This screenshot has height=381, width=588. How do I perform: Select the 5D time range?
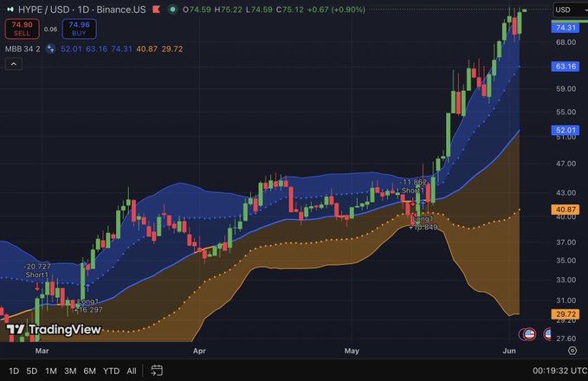(32, 371)
